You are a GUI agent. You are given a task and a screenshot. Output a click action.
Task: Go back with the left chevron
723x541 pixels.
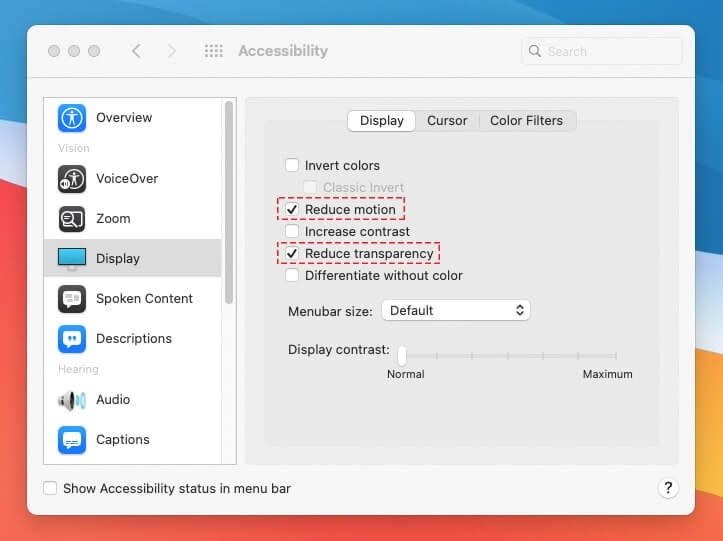click(136, 51)
